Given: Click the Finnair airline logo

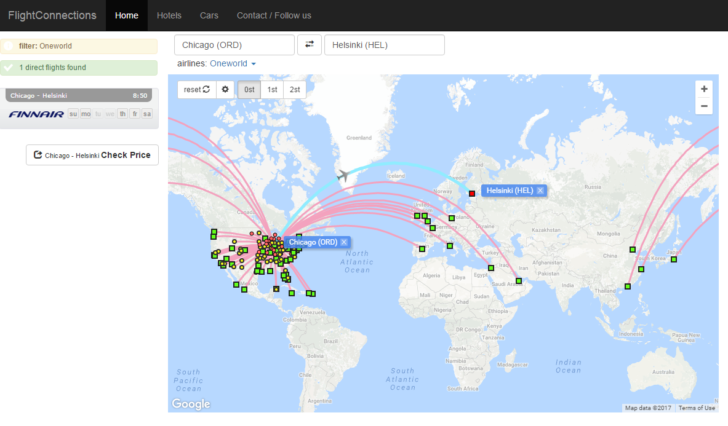Looking at the screenshot, I should (36, 114).
